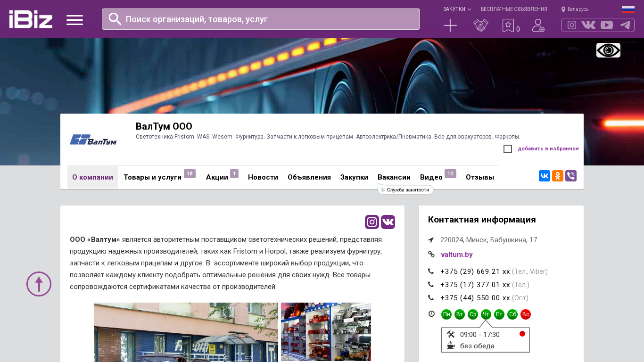
Task: Select Saturday (Сб) working hours
Action: 512,314
